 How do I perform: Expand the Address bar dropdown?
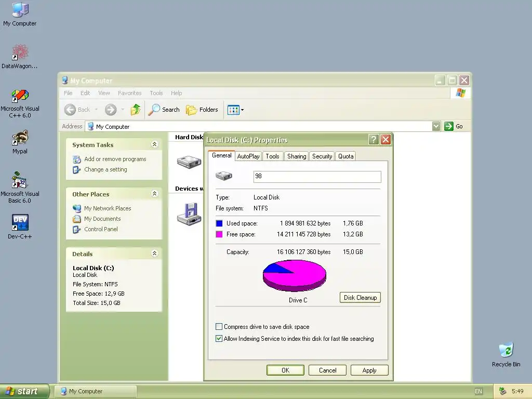point(436,126)
